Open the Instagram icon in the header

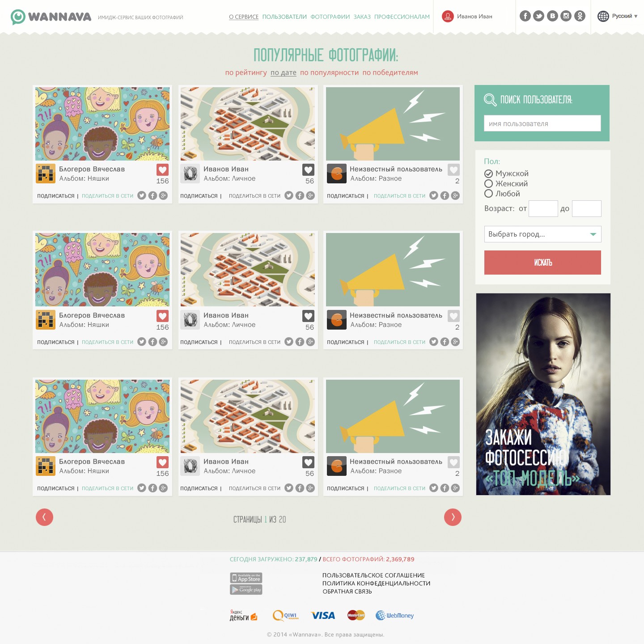(566, 16)
